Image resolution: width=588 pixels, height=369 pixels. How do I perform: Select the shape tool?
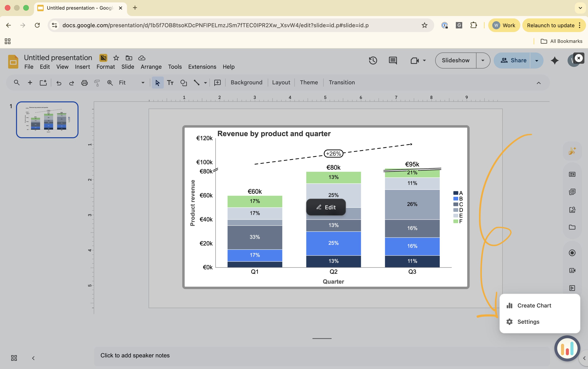183,83
